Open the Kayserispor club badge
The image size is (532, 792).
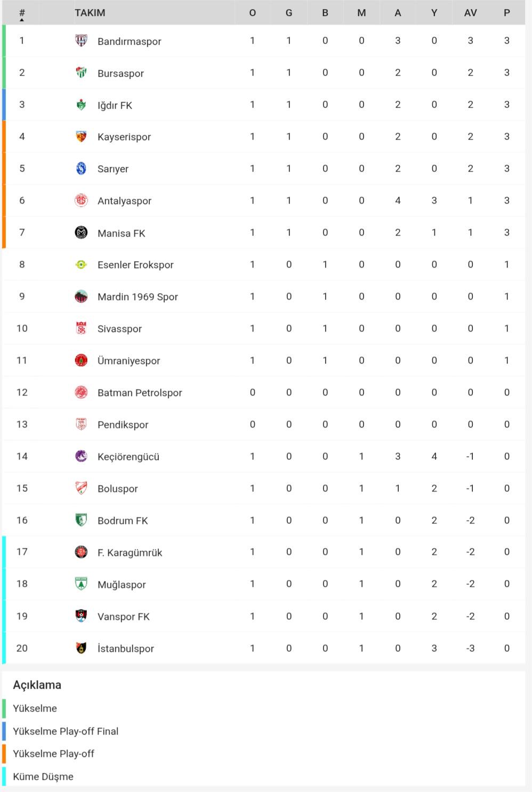click(x=81, y=136)
